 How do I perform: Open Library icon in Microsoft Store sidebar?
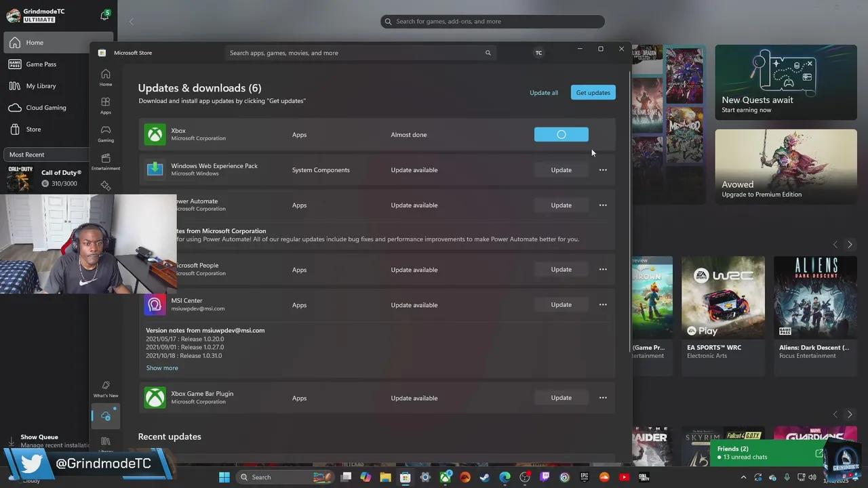tap(106, 444)
